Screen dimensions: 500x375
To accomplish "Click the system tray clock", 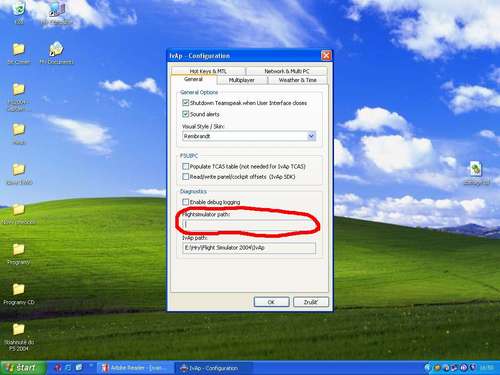I will click(x=487, y=368).
